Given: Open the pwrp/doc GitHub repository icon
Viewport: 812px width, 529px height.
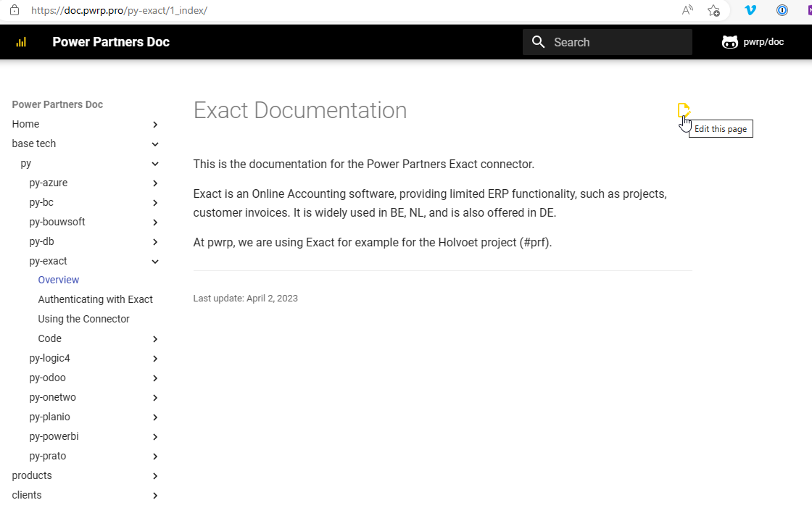Looking at the screenshot, I should pyautogui.click(x=729, y=42).
